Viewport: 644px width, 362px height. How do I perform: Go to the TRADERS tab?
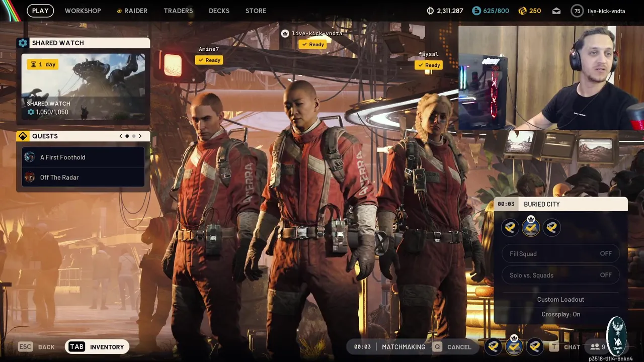point(178,11)
